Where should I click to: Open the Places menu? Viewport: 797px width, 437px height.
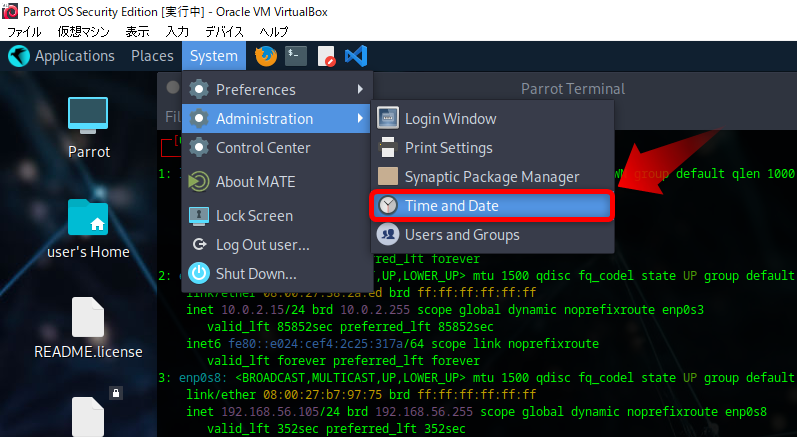click(152, 56)
